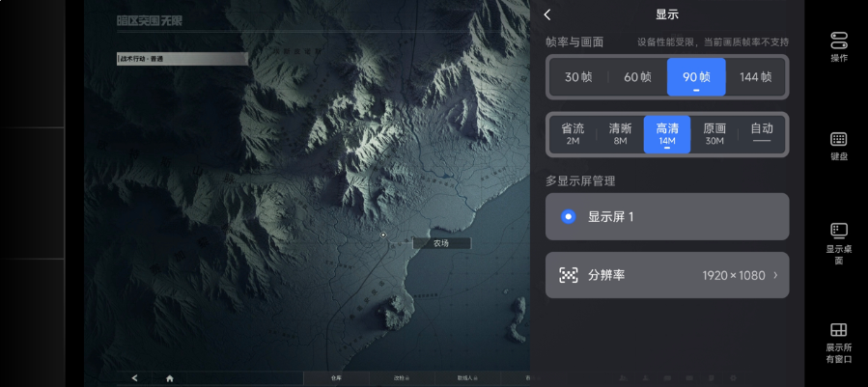Click the 显示 panel title
This screenshot has width=868, height=387.
click(667, 14)
